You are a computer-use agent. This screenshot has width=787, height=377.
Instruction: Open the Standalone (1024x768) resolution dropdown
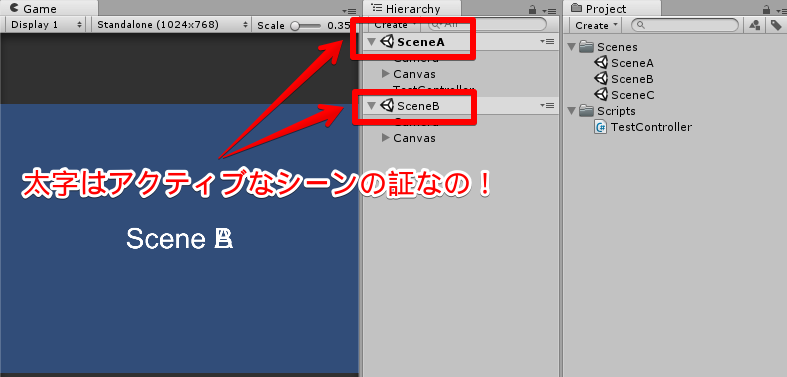tap(172, 25)
